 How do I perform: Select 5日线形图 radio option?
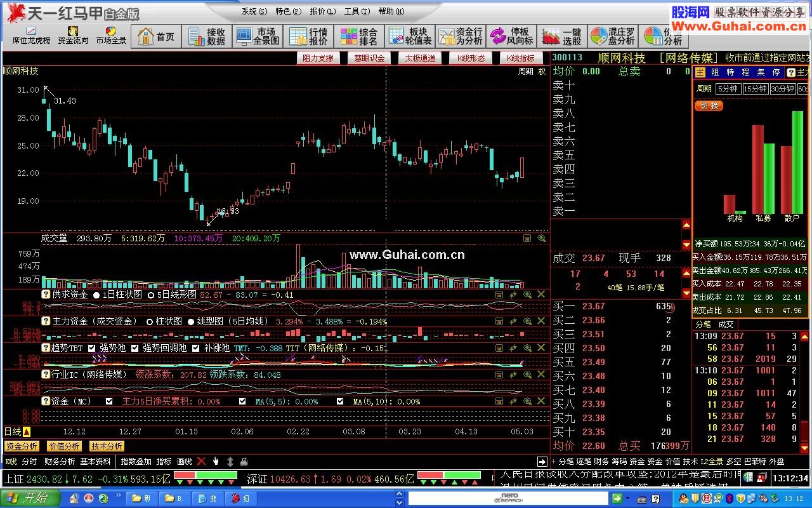(x=151, y=295)
